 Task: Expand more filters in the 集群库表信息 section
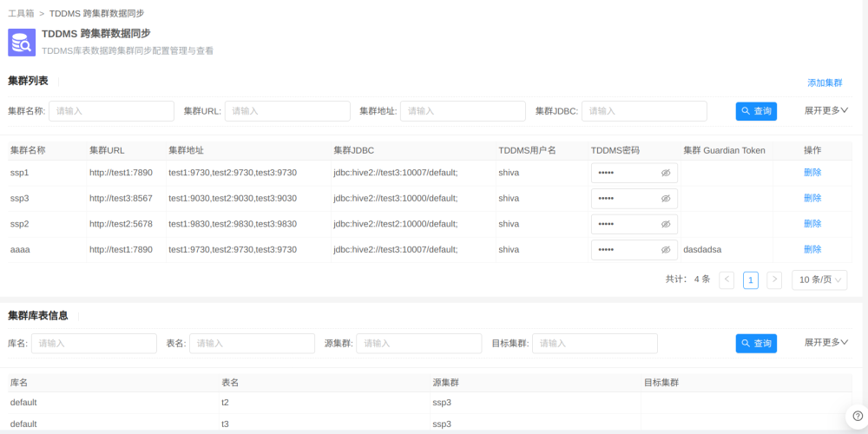826,342
